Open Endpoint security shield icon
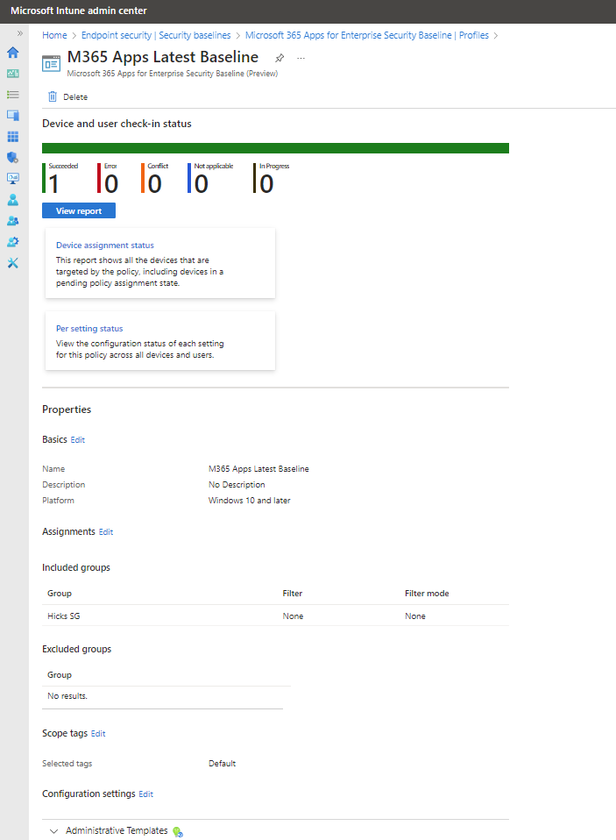Image resolution: width=616 pixels, height=840 pixels. [x=13, y=158]
